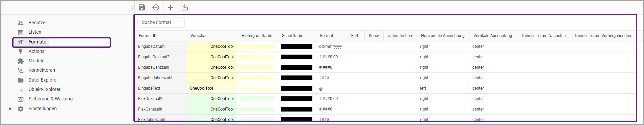Pick font color swatch for FlexGanzzahl

pos(297,109)
